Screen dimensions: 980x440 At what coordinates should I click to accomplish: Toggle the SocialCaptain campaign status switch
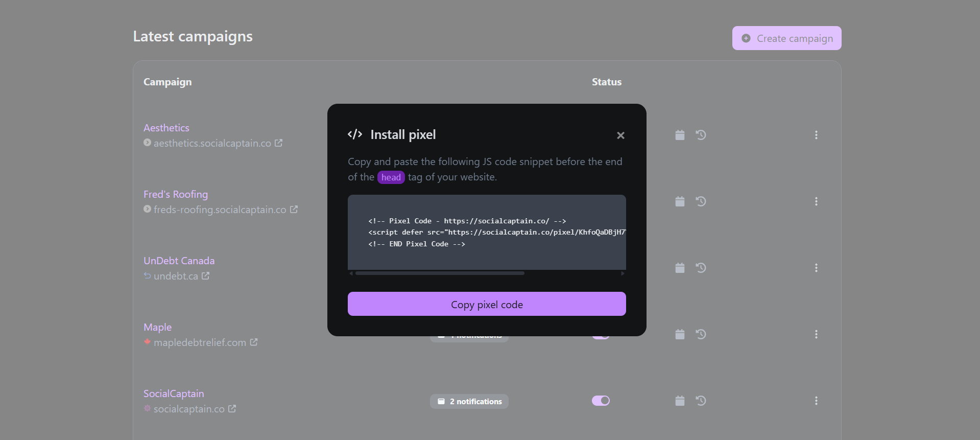601,401
